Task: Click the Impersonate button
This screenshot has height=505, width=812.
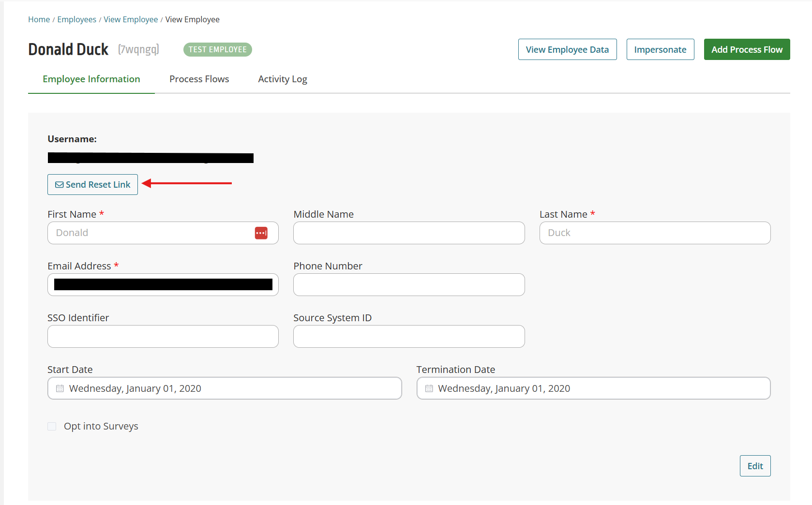Action: click(x=661, y=49)
